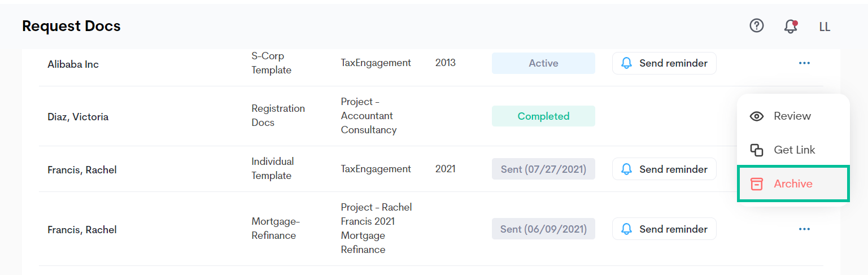Viewport: 868px width, 275px height.
Task: Click the Active status badge
Action: [543, 63]
